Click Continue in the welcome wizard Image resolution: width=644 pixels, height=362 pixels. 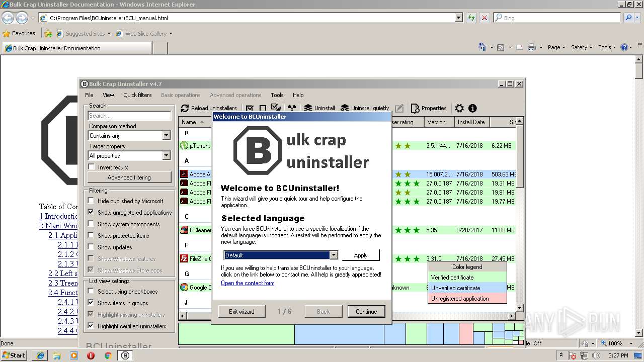click(x=366, y=312)
